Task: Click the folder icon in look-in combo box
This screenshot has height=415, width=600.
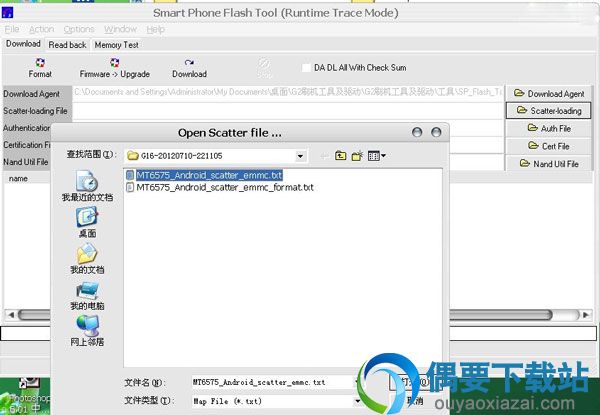Action: click(x=133, y=156)
